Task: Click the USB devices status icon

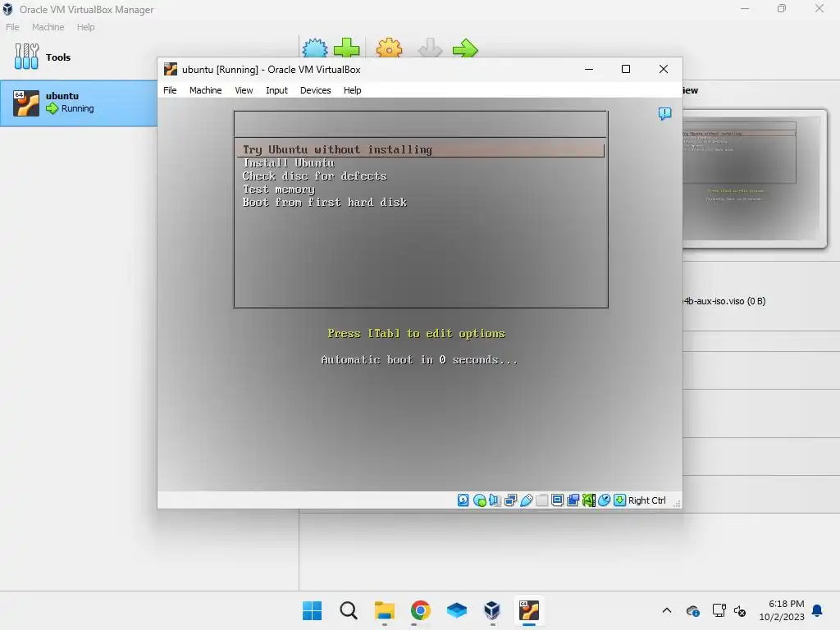Action: [x=526, y=500]
